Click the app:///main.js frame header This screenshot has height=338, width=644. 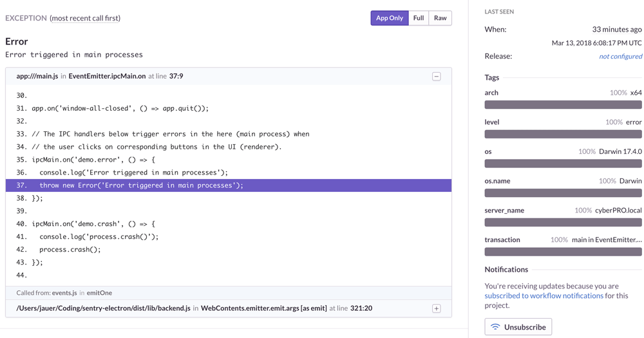point(229,77)
